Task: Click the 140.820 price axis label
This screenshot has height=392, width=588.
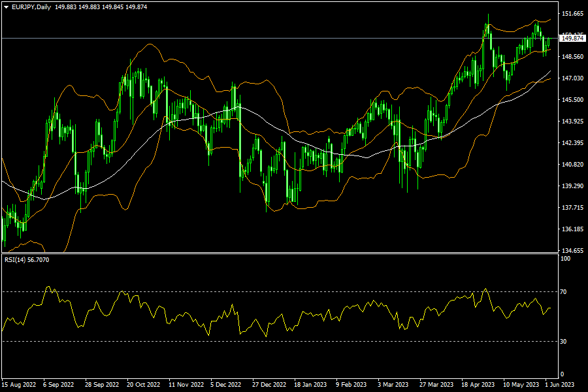Action: (572, 164)
